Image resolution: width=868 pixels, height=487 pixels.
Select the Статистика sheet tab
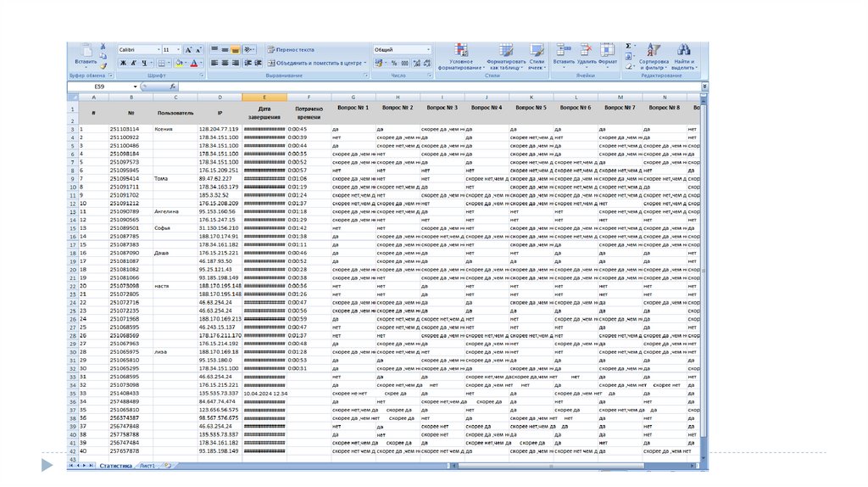click(115, 466)
